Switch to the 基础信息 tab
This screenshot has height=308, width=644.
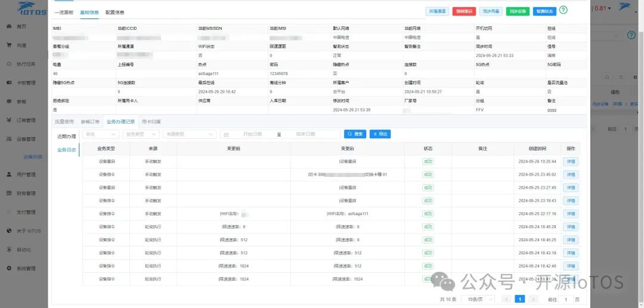click(89, 13)
